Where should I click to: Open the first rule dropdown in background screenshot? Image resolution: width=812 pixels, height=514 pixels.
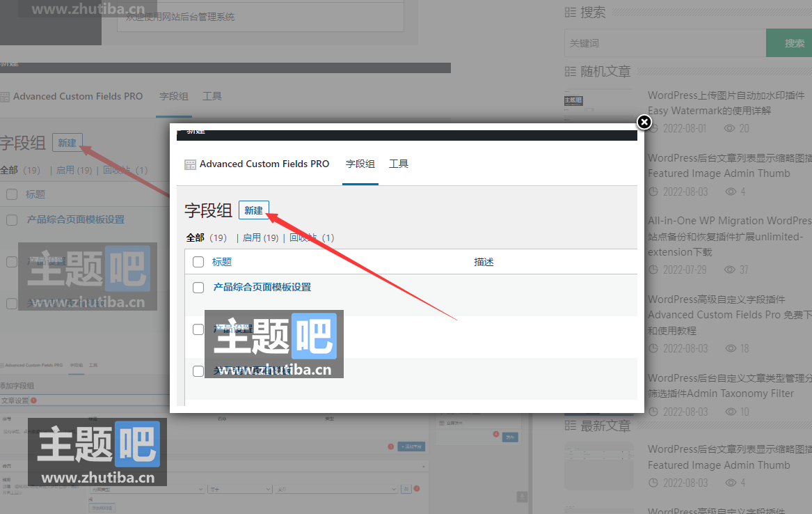click(148, 489)
